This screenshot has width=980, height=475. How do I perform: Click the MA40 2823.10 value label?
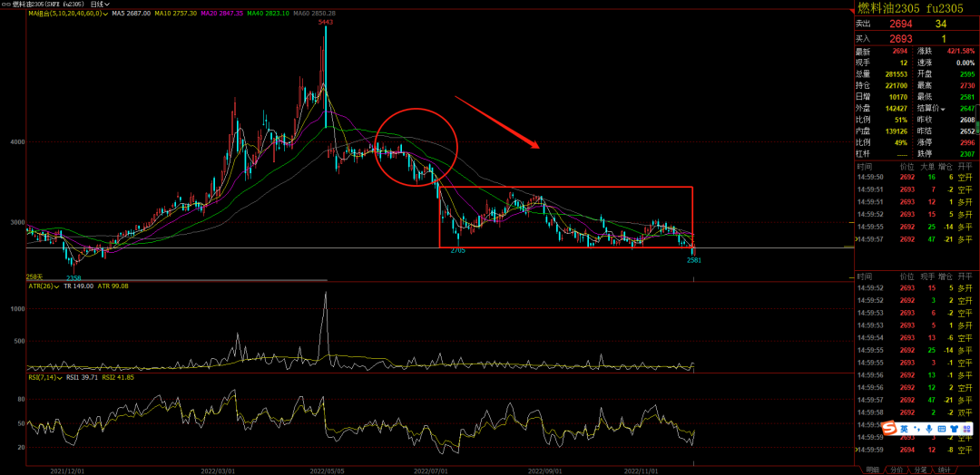coord(268,13)
